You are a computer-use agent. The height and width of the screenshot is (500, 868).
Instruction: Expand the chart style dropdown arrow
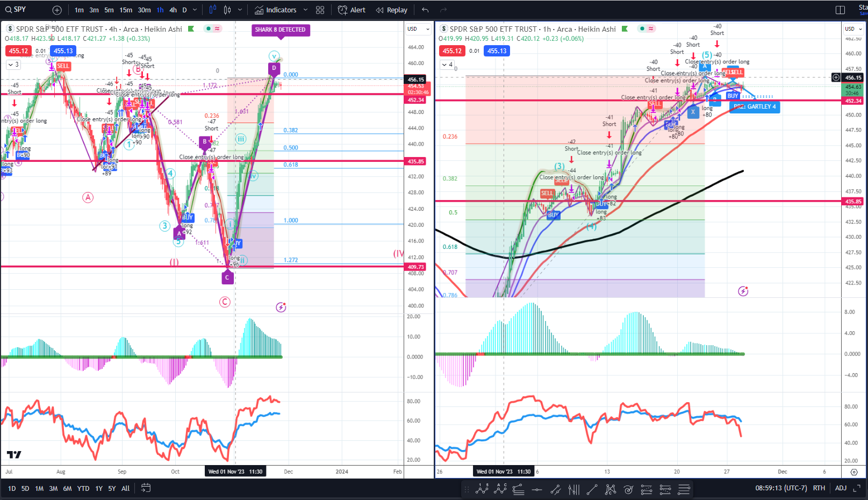coord(240,10)
